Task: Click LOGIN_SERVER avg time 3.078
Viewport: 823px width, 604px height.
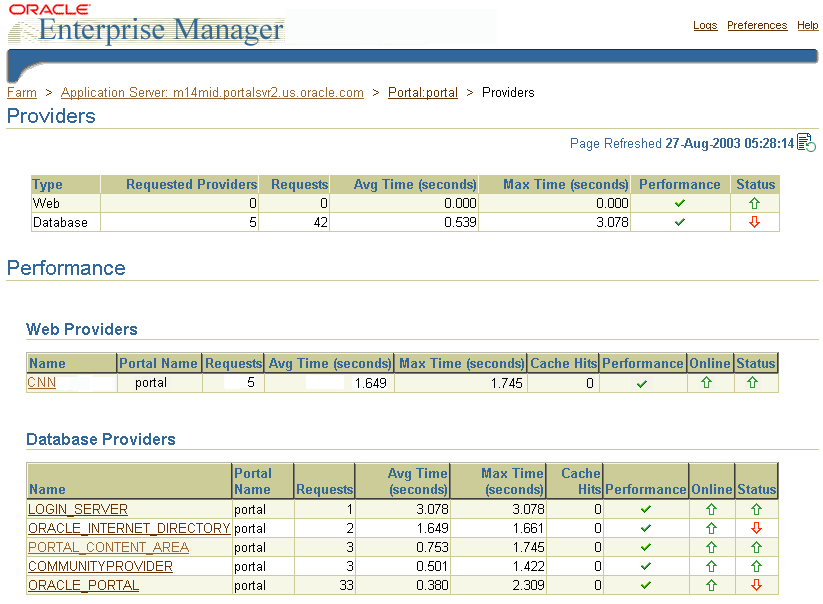Action: pos(432,509)
